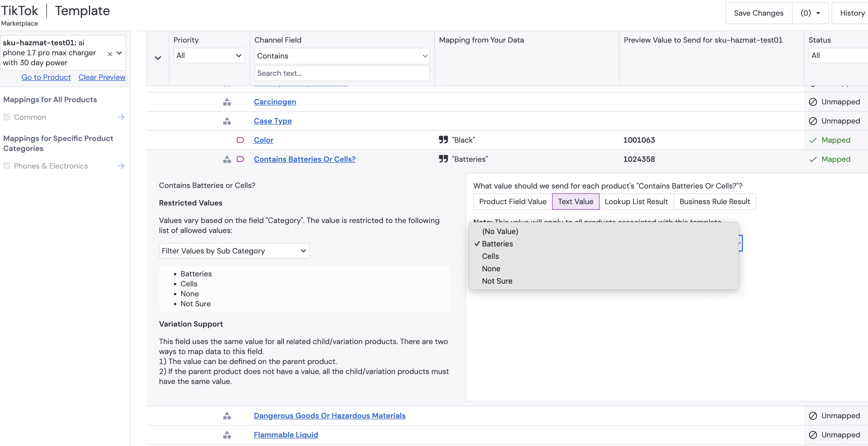Toggle the Common mappings checkbox
Viewport: 868px width, 446px height.
tap(7, 117)
